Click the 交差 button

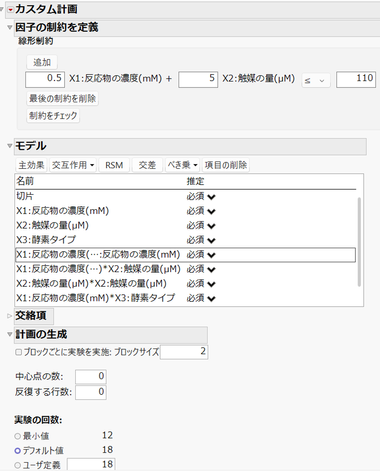(x=147, y=165)
